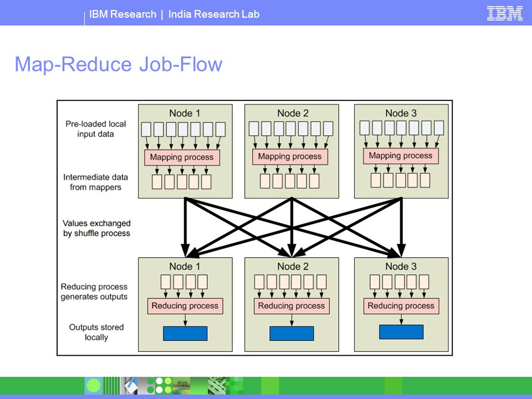Click the "IBM Research" header text
Image resolution: width=532 pixels, height=399 pixels.
tap(122, 14)
